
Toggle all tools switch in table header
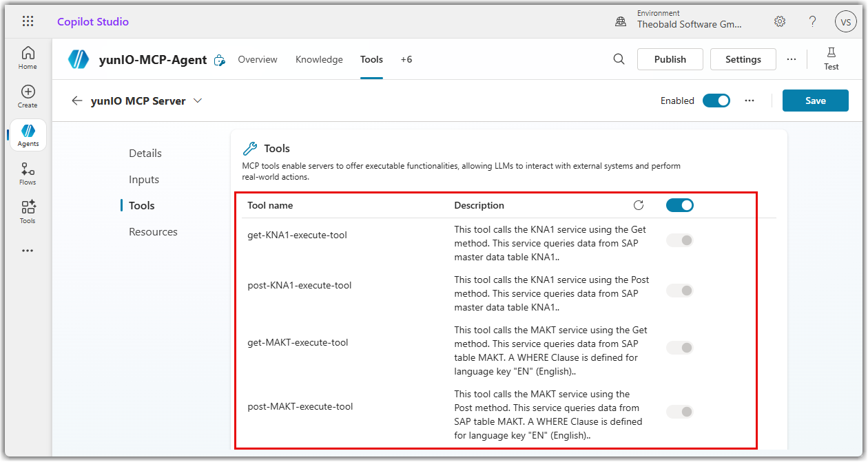pos(679,205)
